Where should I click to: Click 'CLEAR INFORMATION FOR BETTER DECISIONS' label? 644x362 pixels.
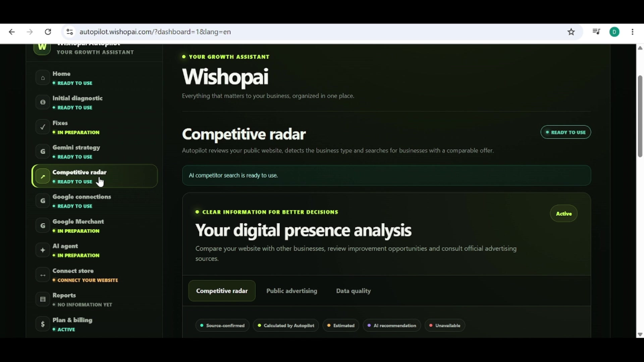(270, 212)
